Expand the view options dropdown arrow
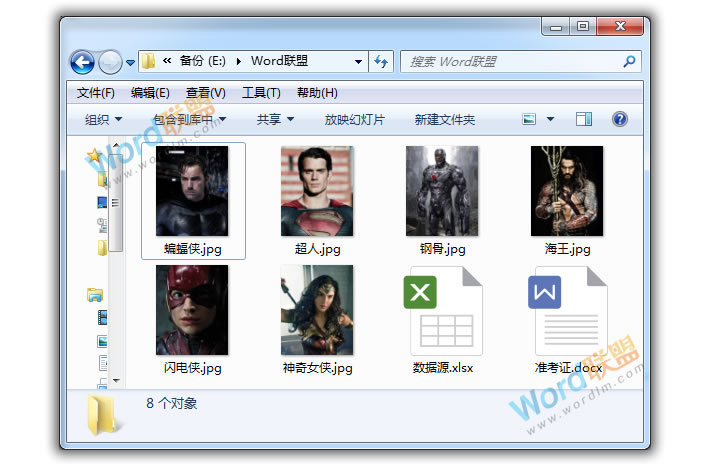 [550, 120]
